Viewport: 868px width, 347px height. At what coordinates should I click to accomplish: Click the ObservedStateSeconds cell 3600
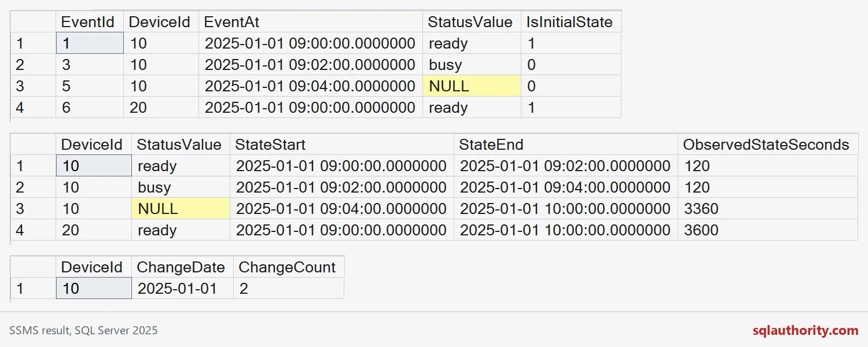[x=768, y=230]
